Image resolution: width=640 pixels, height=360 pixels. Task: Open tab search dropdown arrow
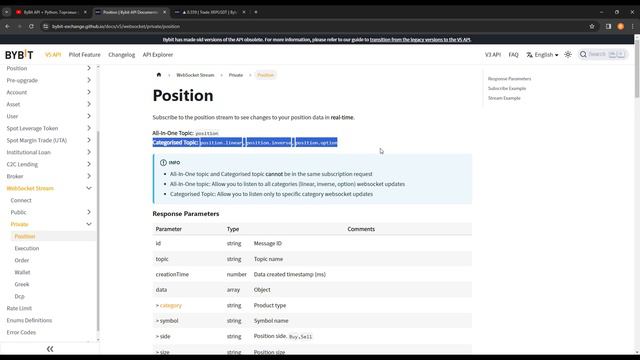7,12
